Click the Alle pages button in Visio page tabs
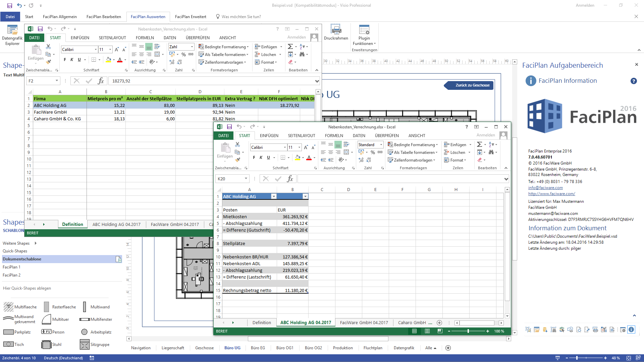Image resolution: width=644 pixels, height=362 pixels. tap(431, 348)
